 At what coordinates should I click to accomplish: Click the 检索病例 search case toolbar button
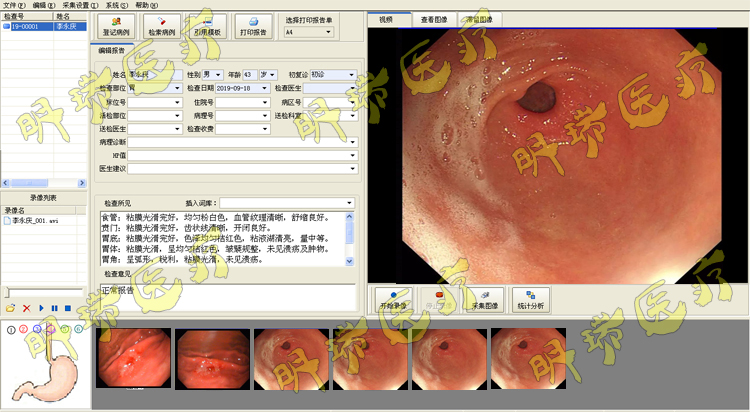tap(162, 26)
